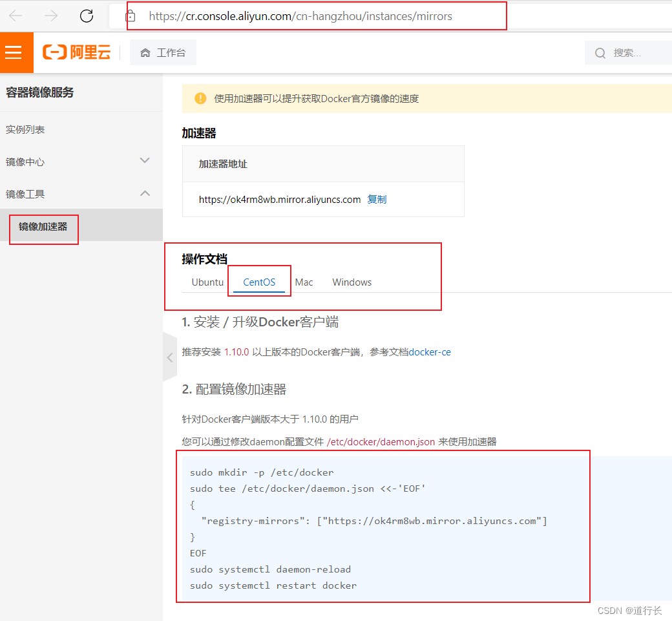
Task: Click the home icon beside 工作台
Action: 145,53
